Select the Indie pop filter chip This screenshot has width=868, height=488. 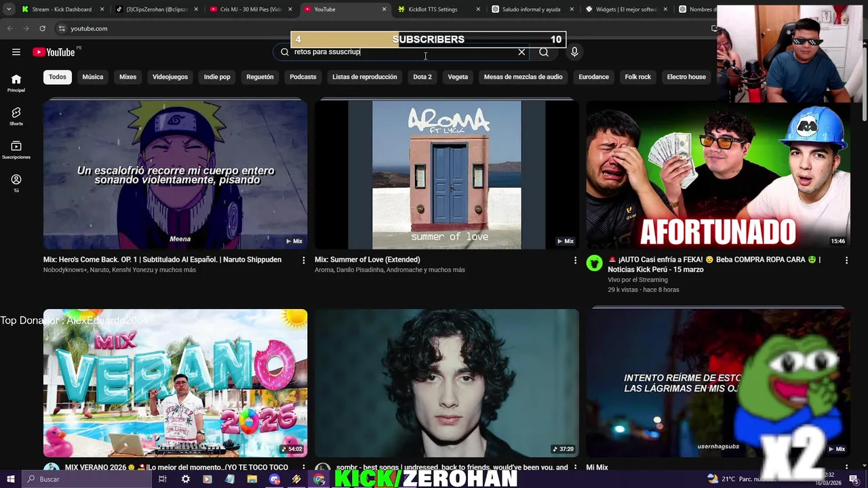217,77
